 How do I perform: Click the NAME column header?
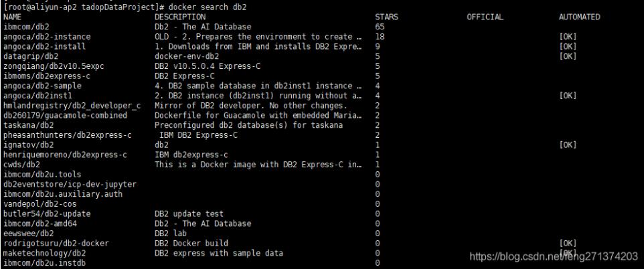point(12,16)
